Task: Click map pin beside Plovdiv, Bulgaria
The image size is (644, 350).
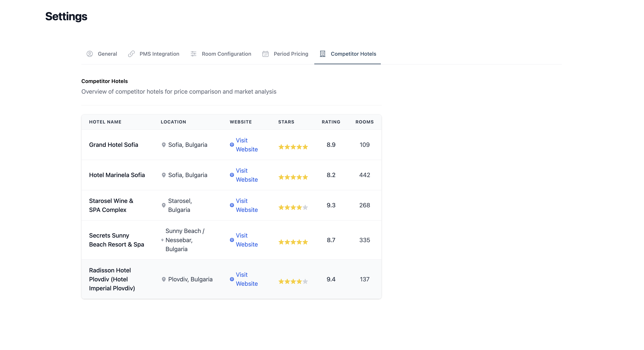Action: [x=164, y=279]
